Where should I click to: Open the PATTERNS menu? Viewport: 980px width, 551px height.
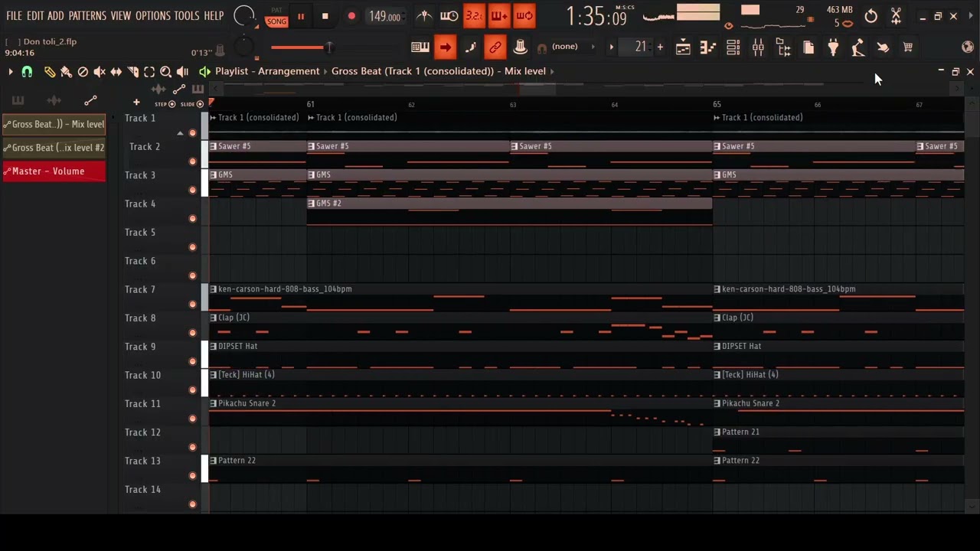(x=87, y=16)
